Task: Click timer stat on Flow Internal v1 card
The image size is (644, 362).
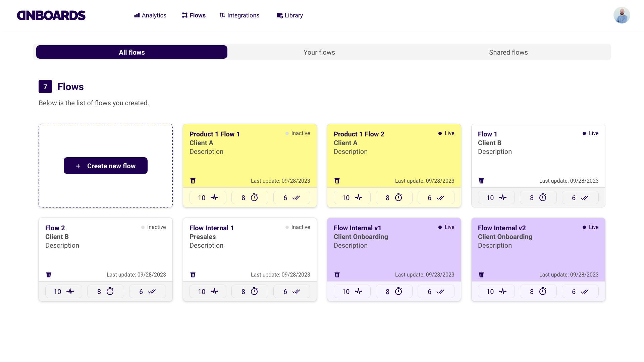Action: click(x=394, y=291)
